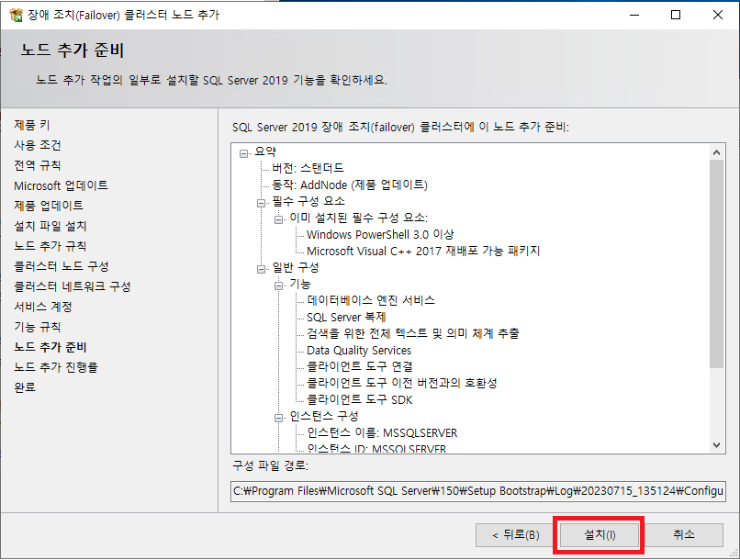
Task: Select 데이터베이스 엔진 서비스 tree row
Action: click(371, 300)
